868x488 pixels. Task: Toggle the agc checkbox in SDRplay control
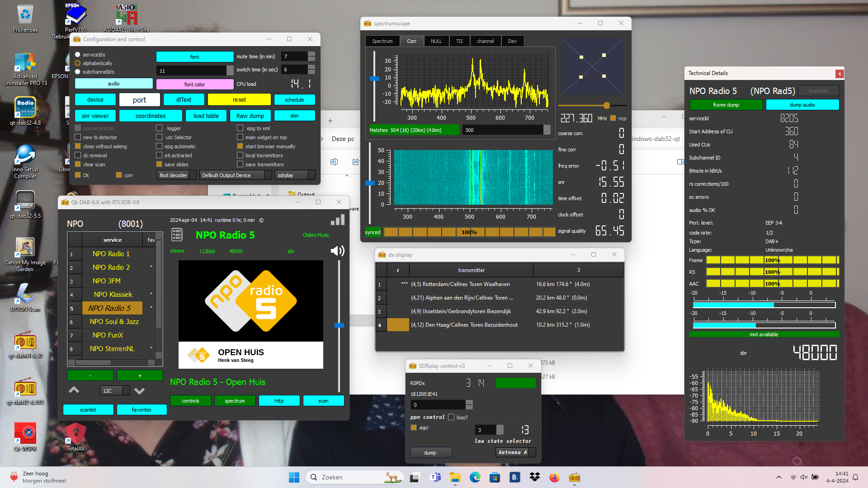pos(414,427)
